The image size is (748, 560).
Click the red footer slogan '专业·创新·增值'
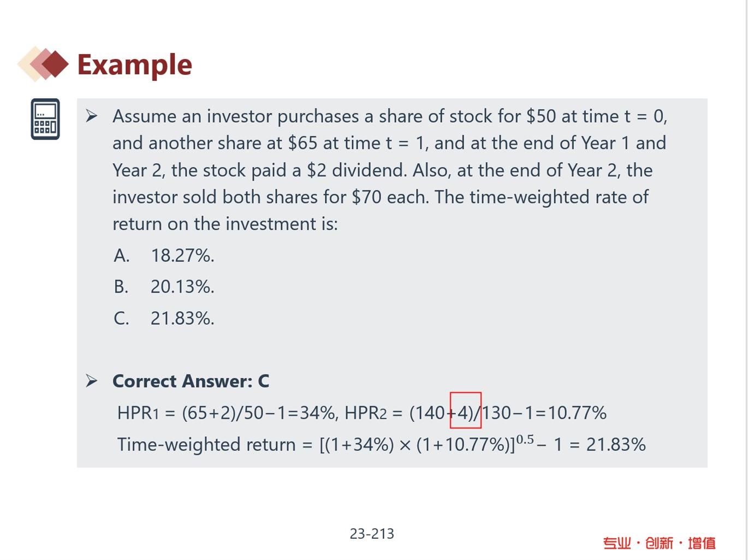(x=659, y=543)
